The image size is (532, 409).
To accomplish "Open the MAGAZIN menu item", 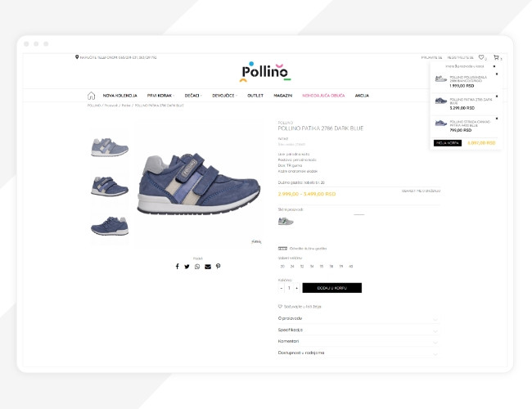I will [283, 96].
